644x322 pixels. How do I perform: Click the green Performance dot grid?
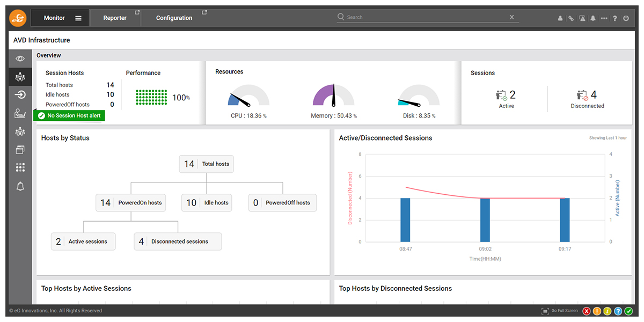(152, 97)
